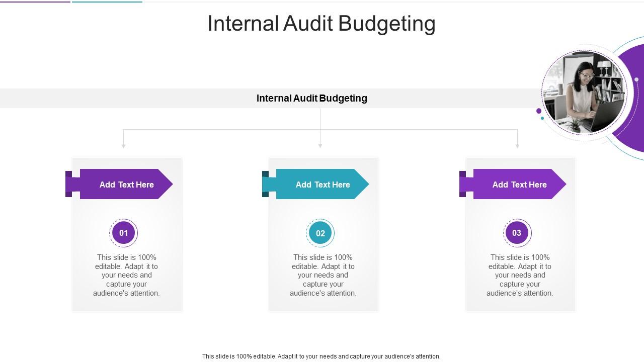Select the teal 02 number circle
The height and width of the screenshot is (362, 644).
[x=320, y=233]
